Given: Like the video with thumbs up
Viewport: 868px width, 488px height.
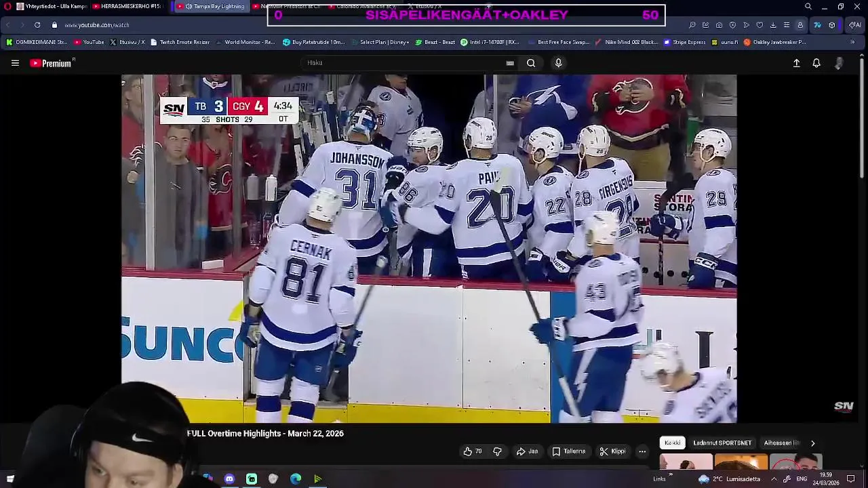Looking at the screenshot, I should [x=473, y=451].
